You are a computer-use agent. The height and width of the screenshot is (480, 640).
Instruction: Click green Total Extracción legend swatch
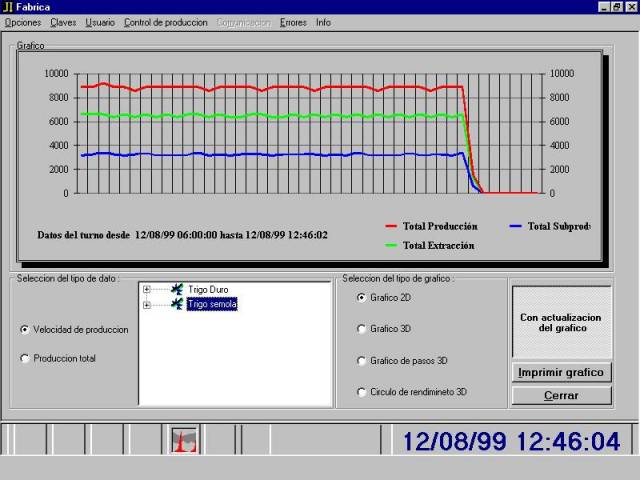coord(391,245)
